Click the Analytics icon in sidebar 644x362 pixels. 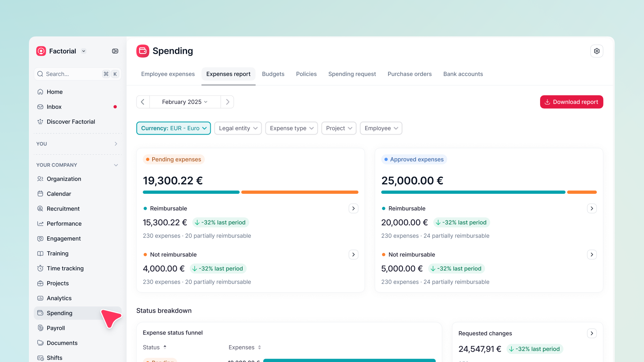point(40,298)
